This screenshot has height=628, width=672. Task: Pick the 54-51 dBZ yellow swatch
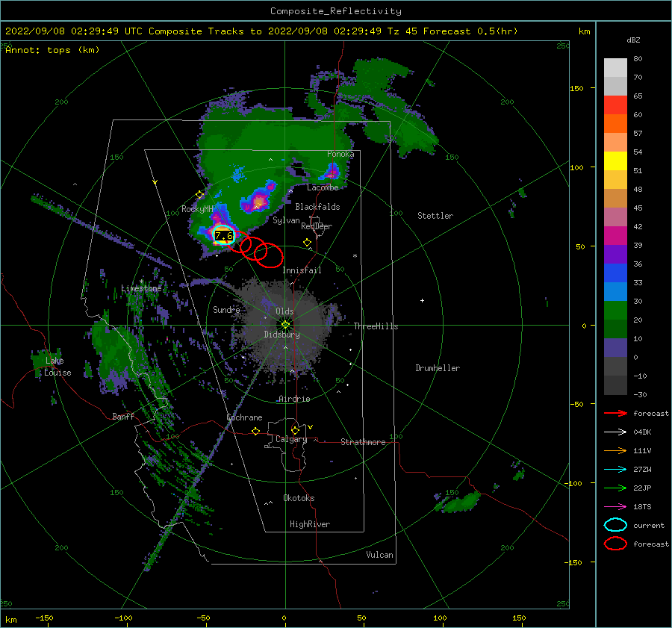coord(615,161)
